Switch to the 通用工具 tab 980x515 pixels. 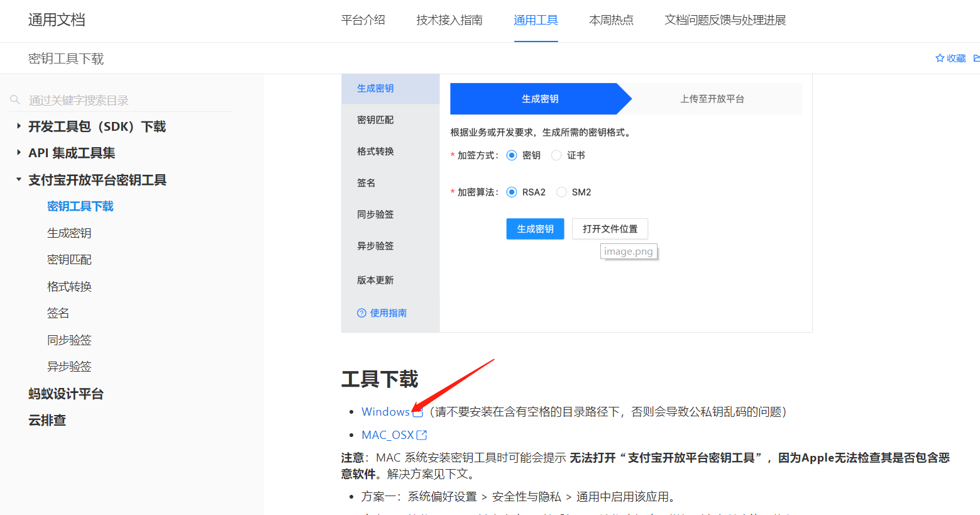[x=536, y=20]
